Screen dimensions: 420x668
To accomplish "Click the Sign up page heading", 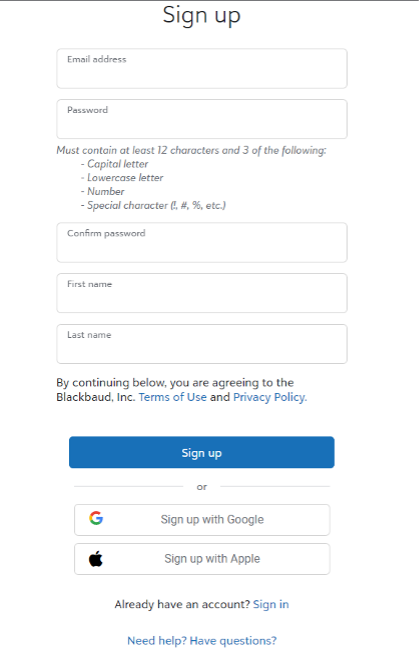I will [x=202, y=15].
